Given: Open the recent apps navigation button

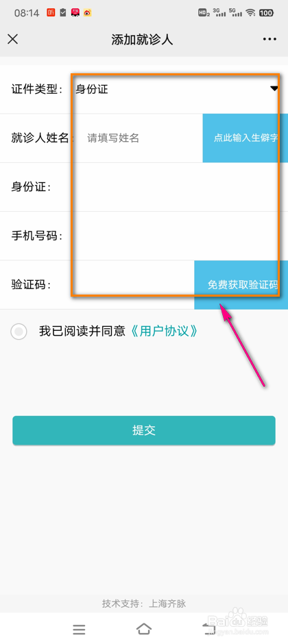Looking at the screenshot, I should [79, 629].
